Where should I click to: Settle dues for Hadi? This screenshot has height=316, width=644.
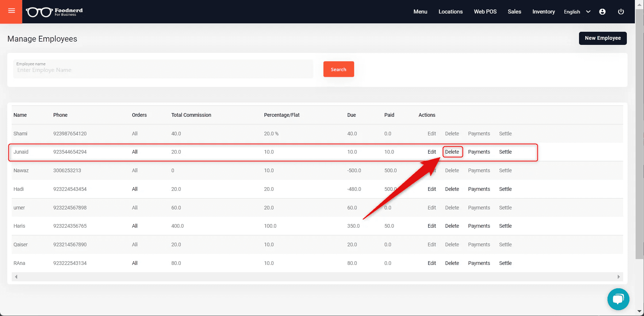pos(505,189)
